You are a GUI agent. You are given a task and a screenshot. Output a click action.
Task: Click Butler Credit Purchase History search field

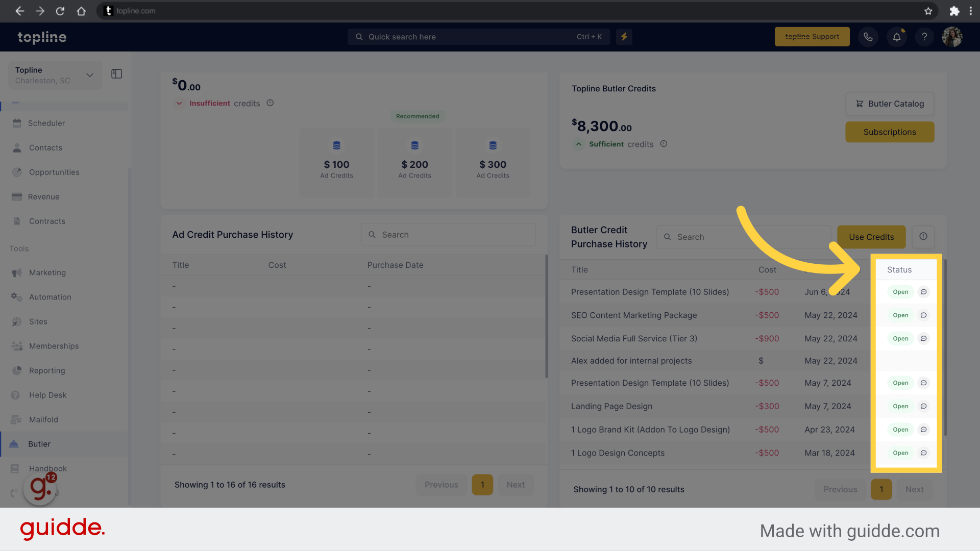[x=744, y=237]
